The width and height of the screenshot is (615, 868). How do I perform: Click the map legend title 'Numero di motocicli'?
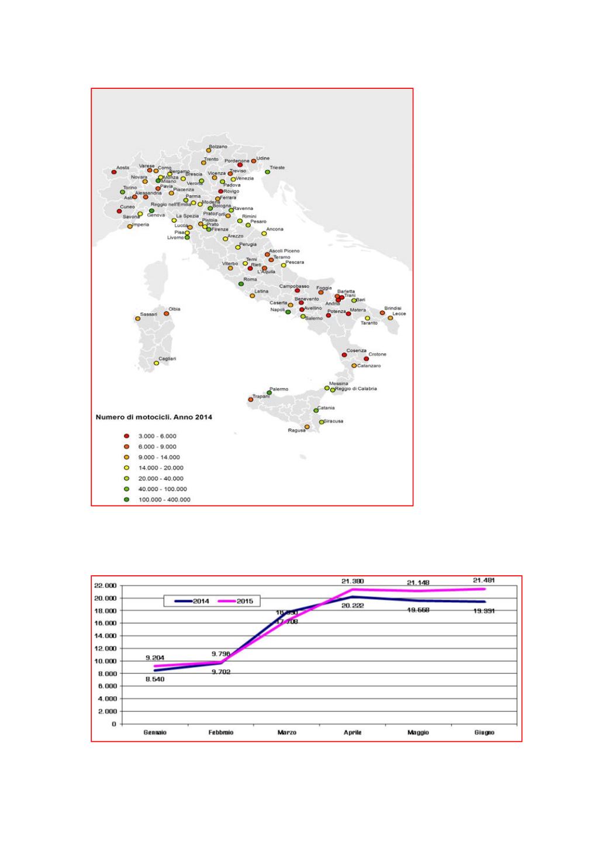[x=154, y=417]
